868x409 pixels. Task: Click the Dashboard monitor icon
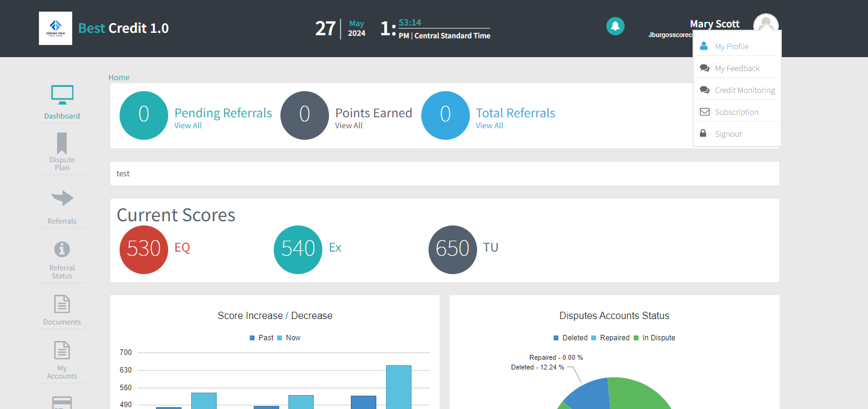(62, 95)
